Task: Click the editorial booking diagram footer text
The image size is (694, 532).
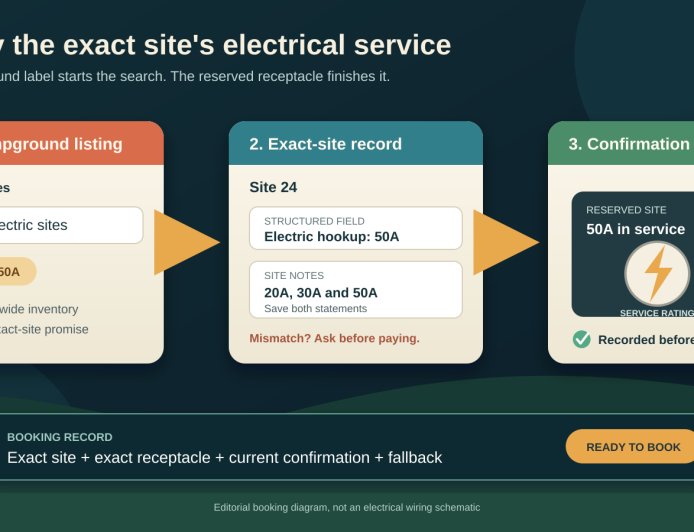Action: [x=347, y=507]
